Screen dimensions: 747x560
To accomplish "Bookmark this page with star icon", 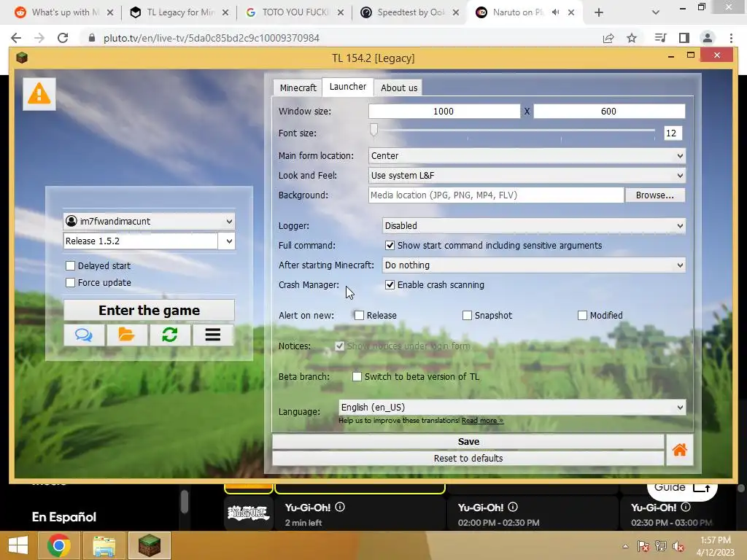I will [631, 38].
